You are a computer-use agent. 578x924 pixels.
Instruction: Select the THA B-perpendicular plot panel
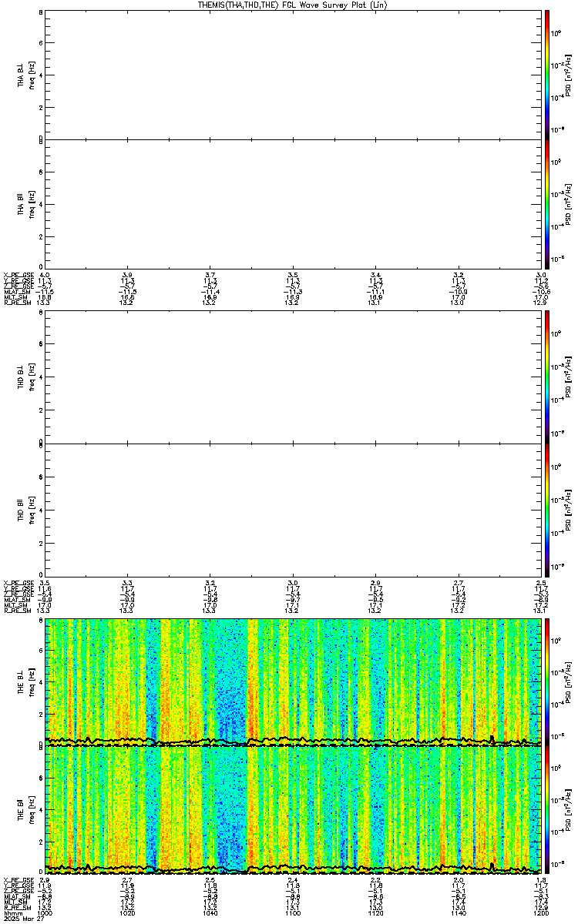pos(293,74)
